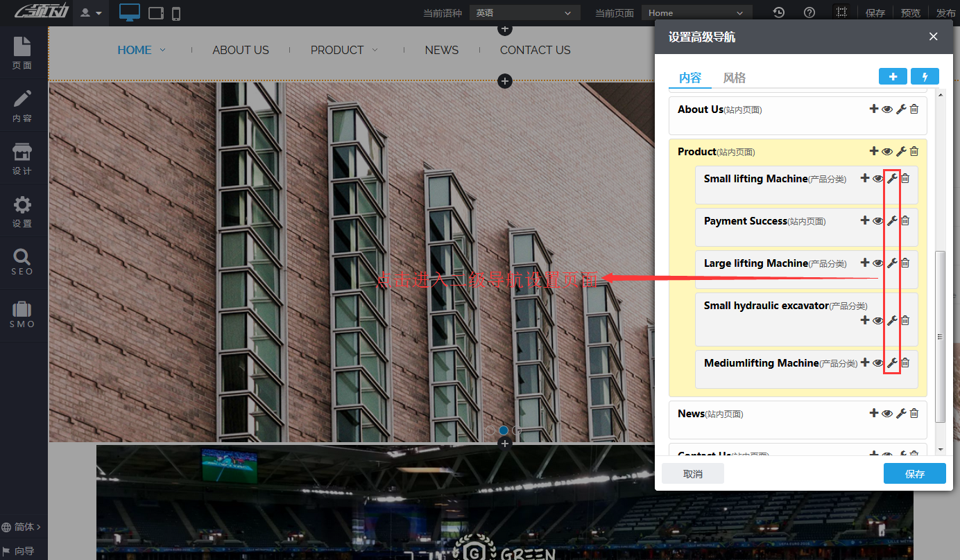
Task: Click the navigation list vertical scrollbar
Action: (941, 336)
